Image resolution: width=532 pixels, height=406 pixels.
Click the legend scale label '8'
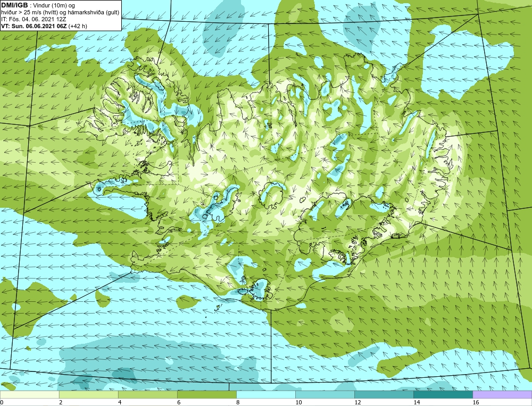[x=238, y=403]
